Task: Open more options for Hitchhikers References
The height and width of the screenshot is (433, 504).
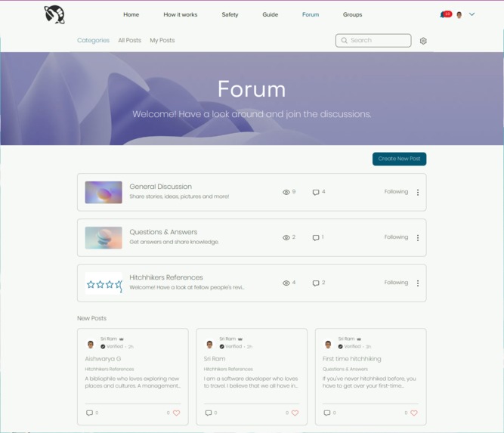Action: click(x=418, y=283)
